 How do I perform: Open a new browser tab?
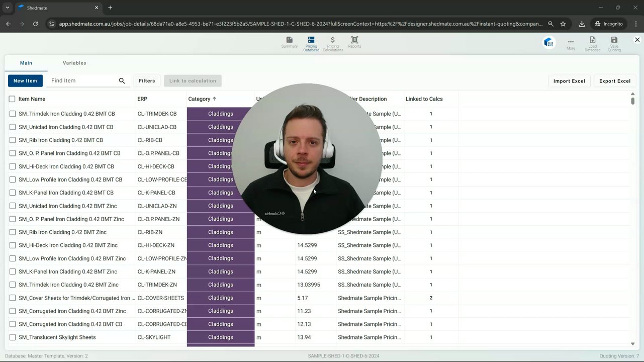(110, 8)
